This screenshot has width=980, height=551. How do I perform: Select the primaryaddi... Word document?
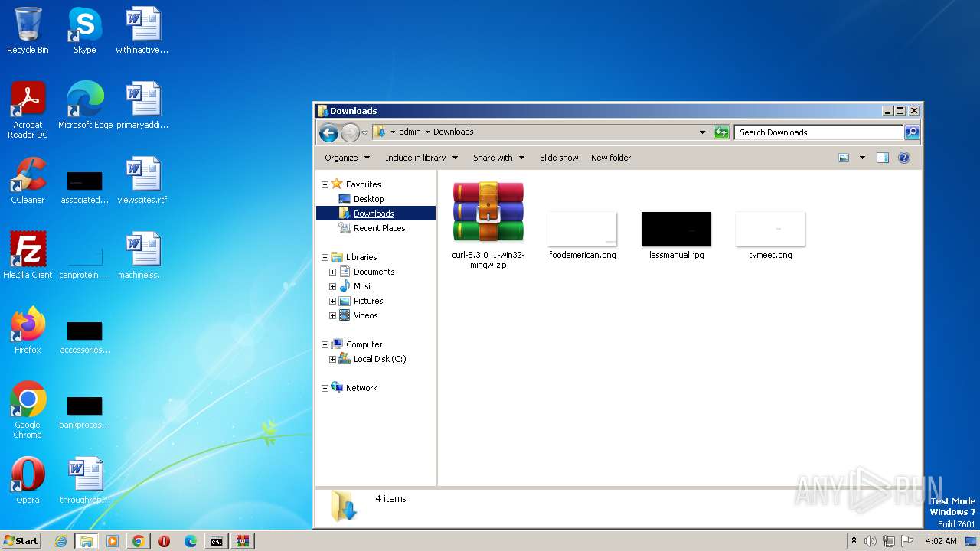pyautogui.click(x=142, y=105)
